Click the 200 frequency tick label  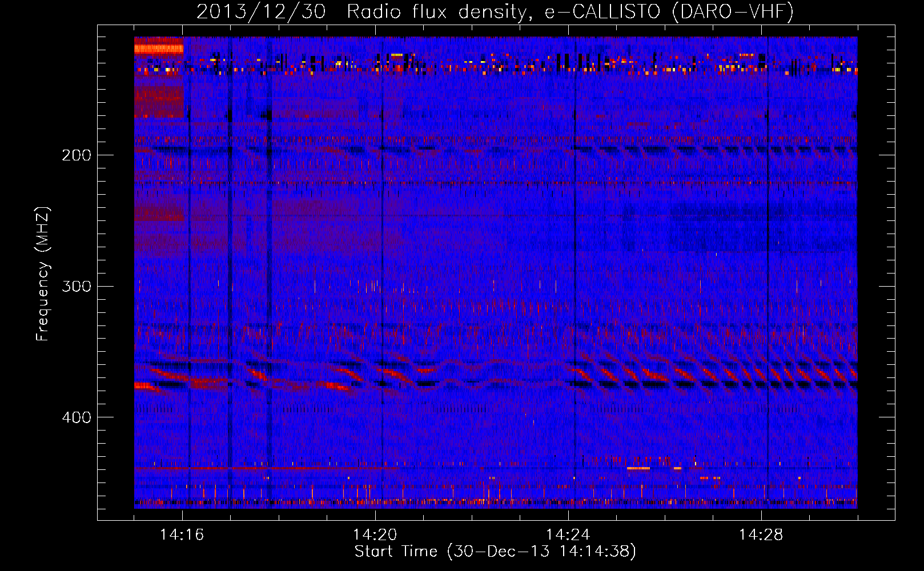pos(77,155)
